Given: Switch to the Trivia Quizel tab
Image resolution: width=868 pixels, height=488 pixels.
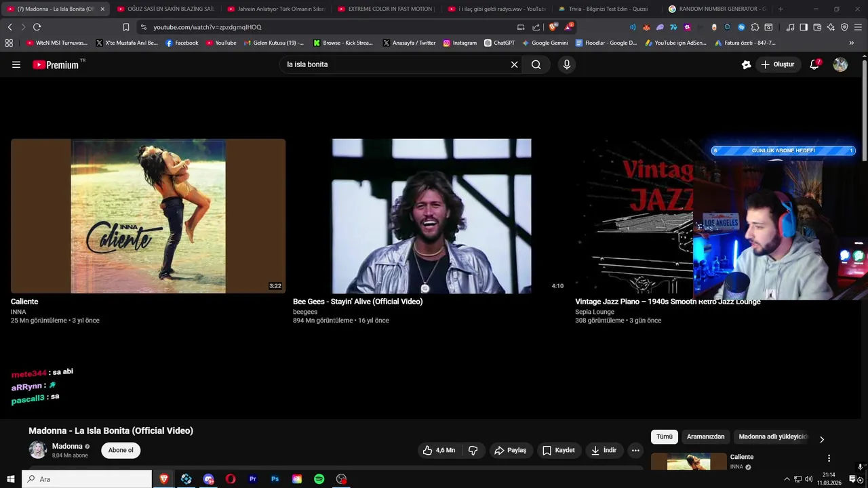Looking at the screenshot, I should click(607, 9).
